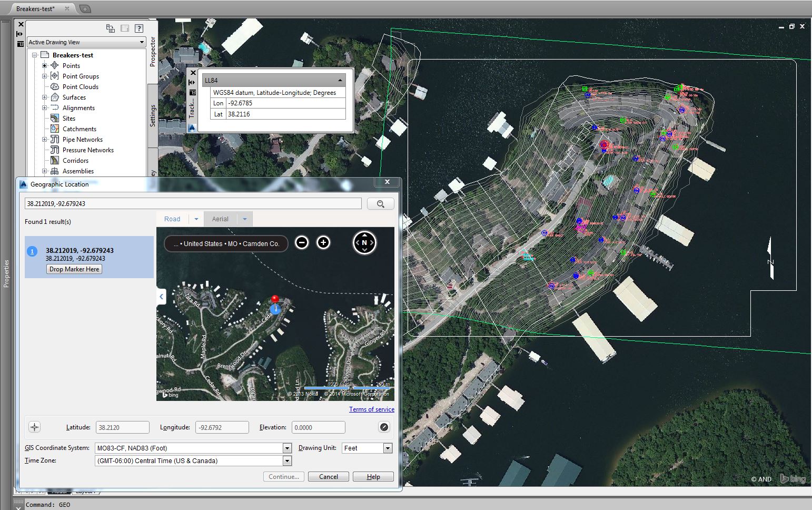Screen dimensions: 812x510
Task: Click the pick-location crosshair button beside Latitude
Action: pyautogui.click(x=34, y=427)
